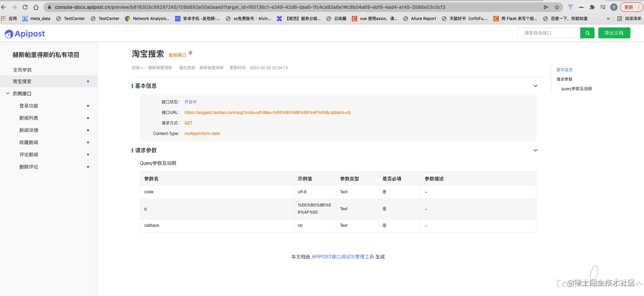
Task: Click the suggest.taobao.com interface URL
Action: click(267, 113)
